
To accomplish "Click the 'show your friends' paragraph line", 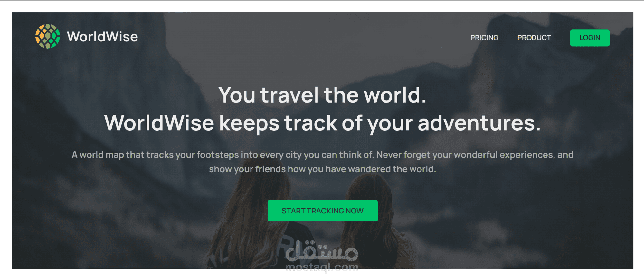I will point(322,169).
